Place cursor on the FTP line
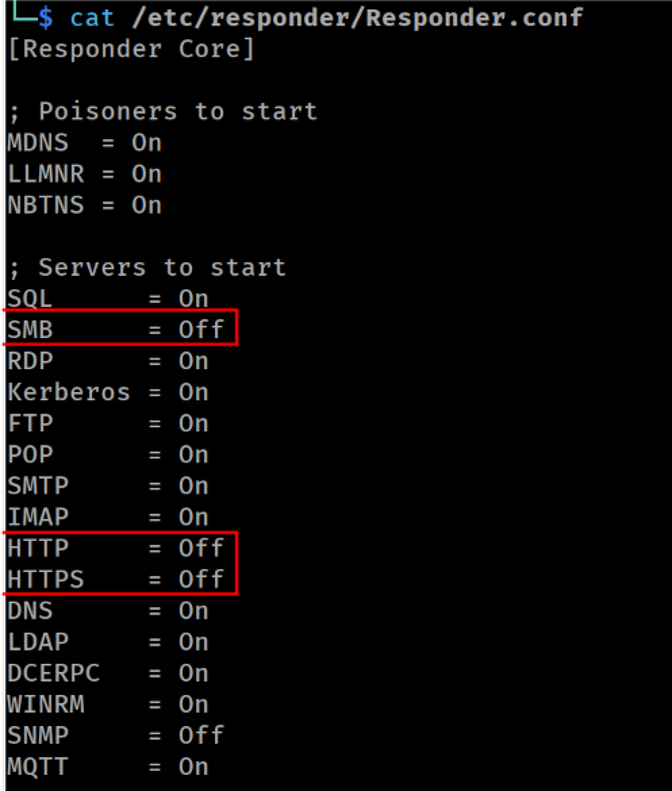This screenshot has height=791, width=672. 107,424
